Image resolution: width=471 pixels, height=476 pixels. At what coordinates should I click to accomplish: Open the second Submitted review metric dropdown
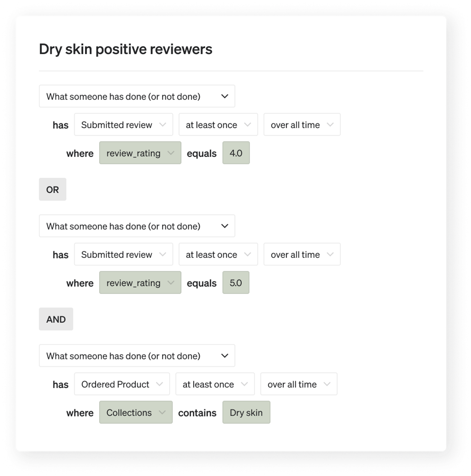click(x=124, y=254)
